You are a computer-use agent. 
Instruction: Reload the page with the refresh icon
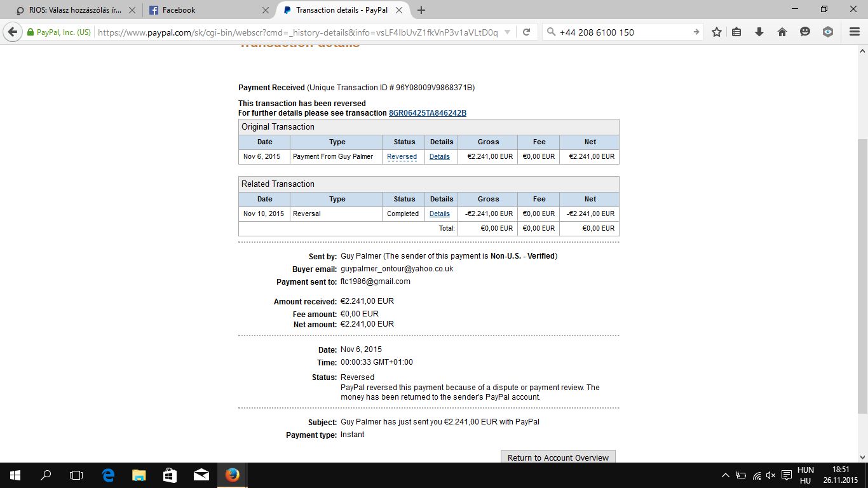click(x=526, y=32)
